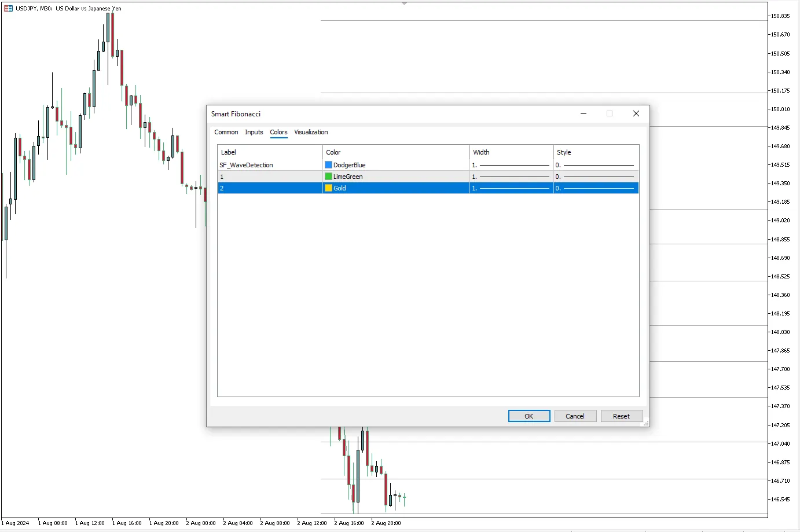Select the Colors tab
This screenshot has width=800, height=532.
click(278, 132)
